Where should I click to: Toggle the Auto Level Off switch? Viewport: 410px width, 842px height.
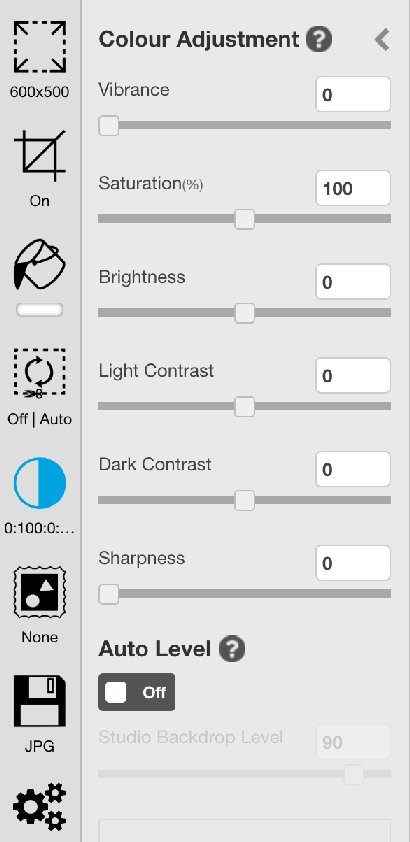click(x=136, y=692)
